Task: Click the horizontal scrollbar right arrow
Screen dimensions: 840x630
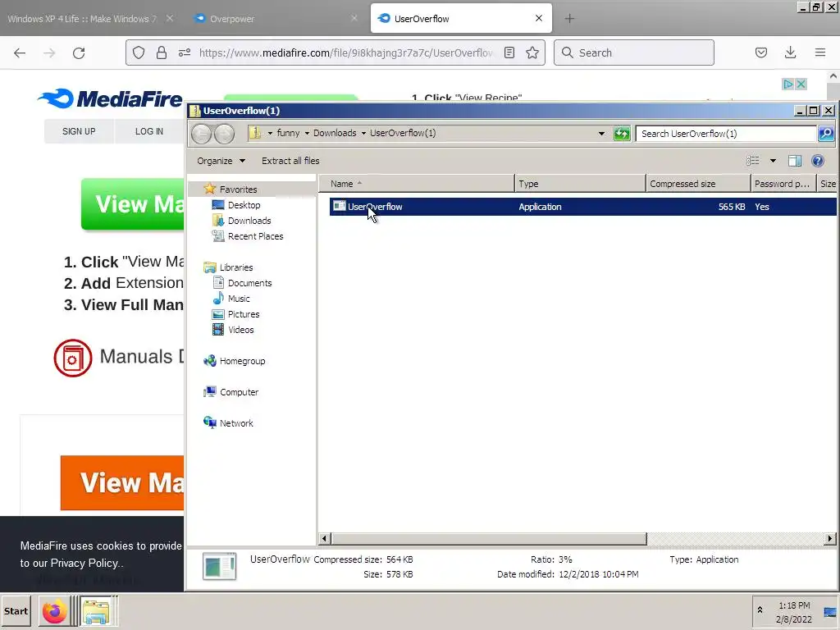Action: coord(830,538)
